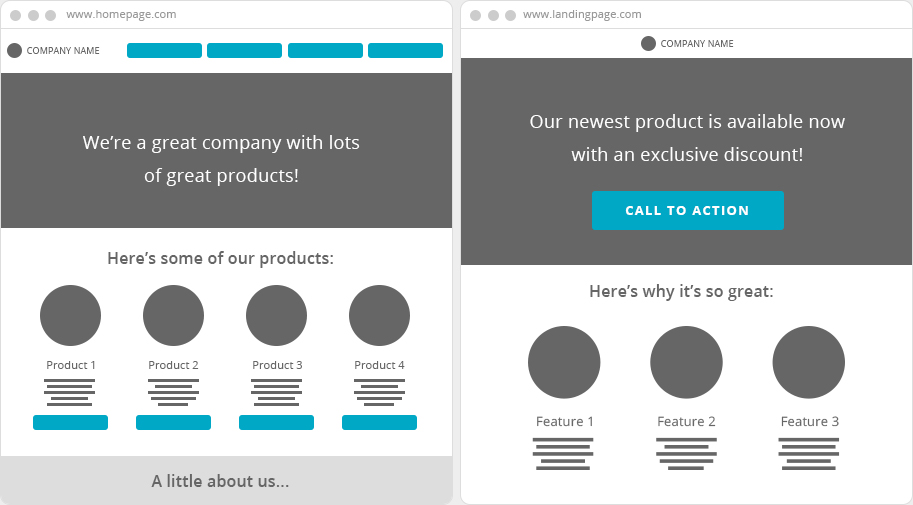
Task: Click the blue button under Product 4
Action: [379, 423]
